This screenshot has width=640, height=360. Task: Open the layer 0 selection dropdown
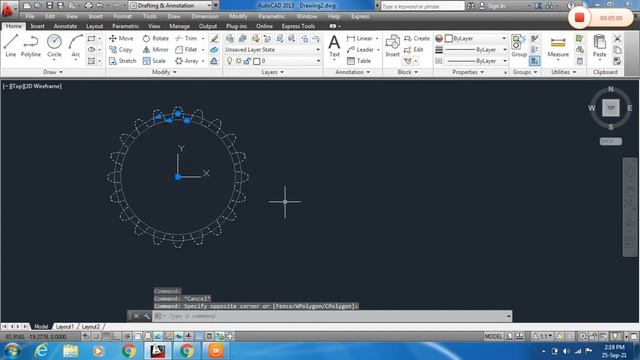click(x=318, y=61)
